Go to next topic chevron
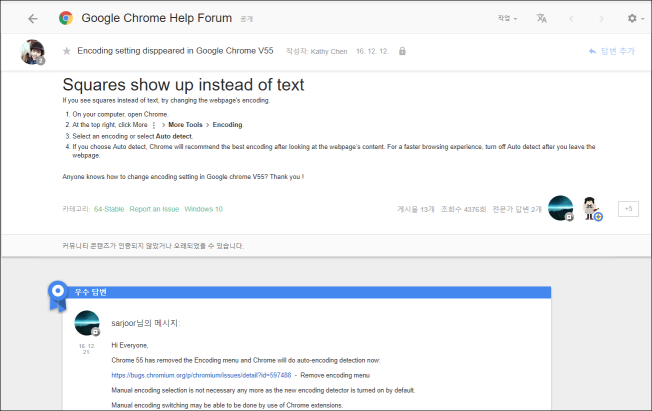 [x=601, y=18]
